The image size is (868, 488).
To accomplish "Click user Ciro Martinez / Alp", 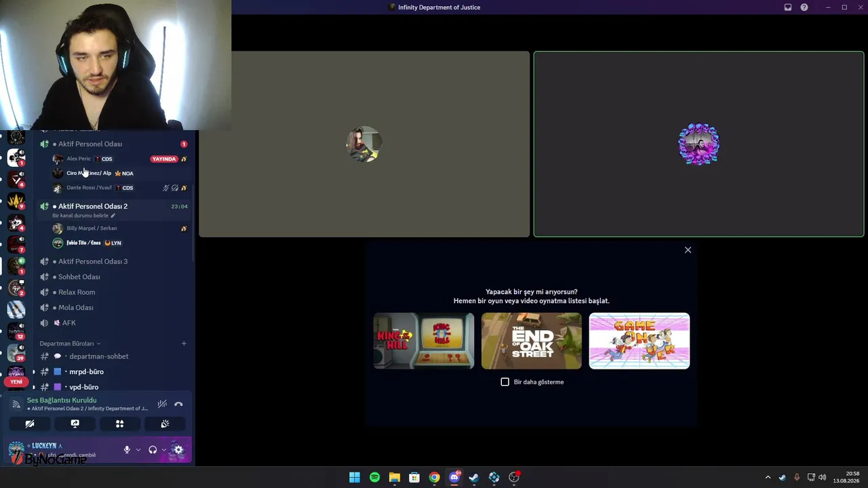I will [89, 173].
